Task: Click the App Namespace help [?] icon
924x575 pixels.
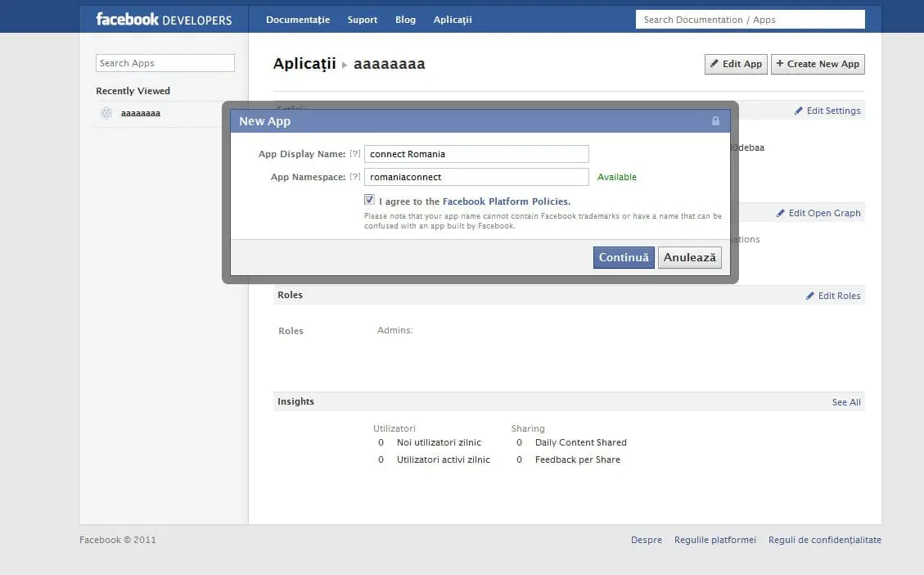Action: 354,176
